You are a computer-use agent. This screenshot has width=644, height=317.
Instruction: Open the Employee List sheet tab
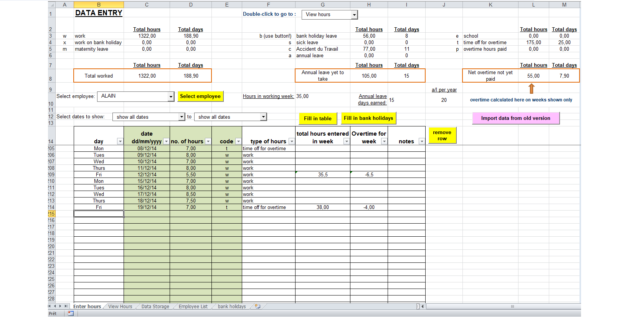click(x=193, y=307)
